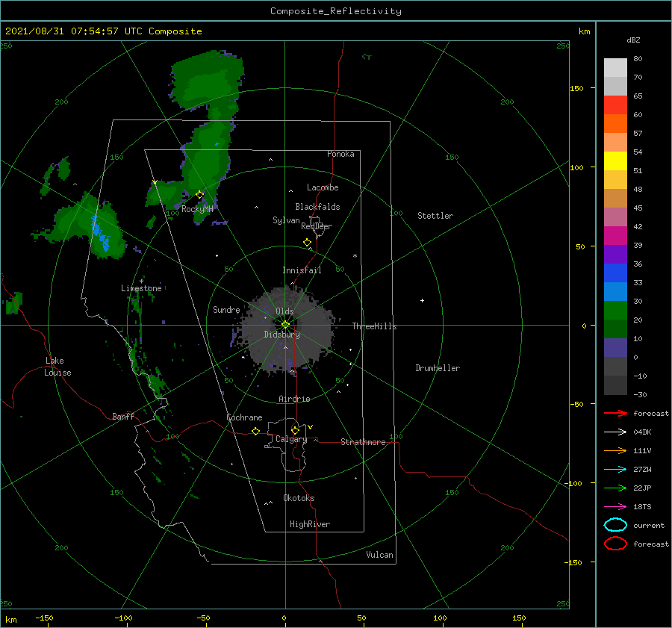This screenshot has height=628, width=672.
Task: Click the Lake Louise label
Action: pos(57,367)
